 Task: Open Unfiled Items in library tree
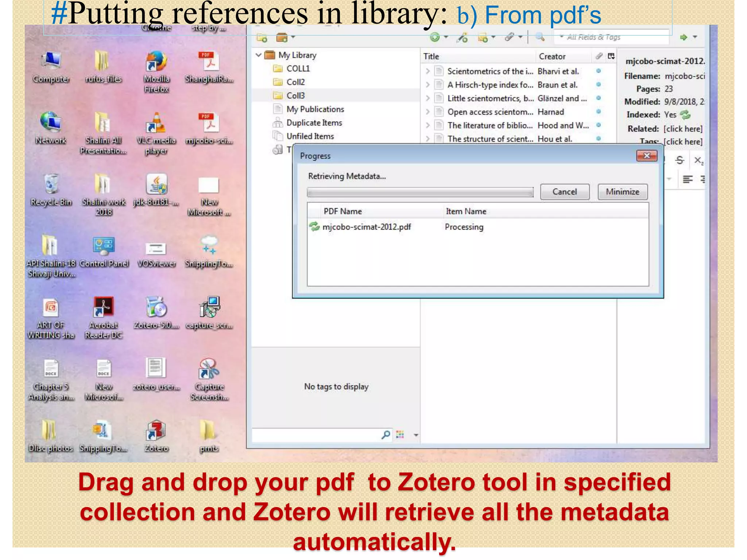click(310, 136)
